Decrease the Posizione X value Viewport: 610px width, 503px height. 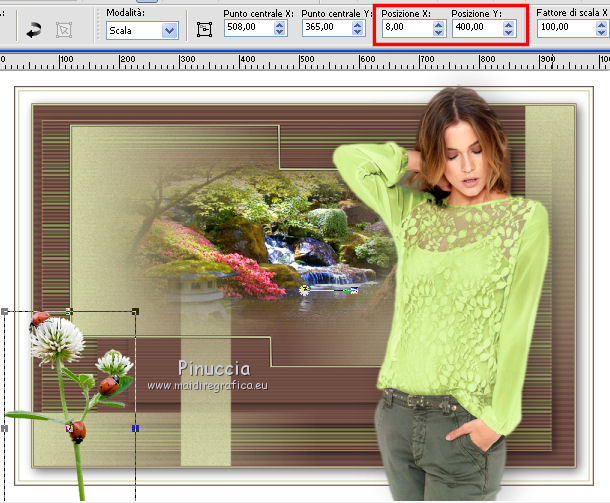pos(438,32)
